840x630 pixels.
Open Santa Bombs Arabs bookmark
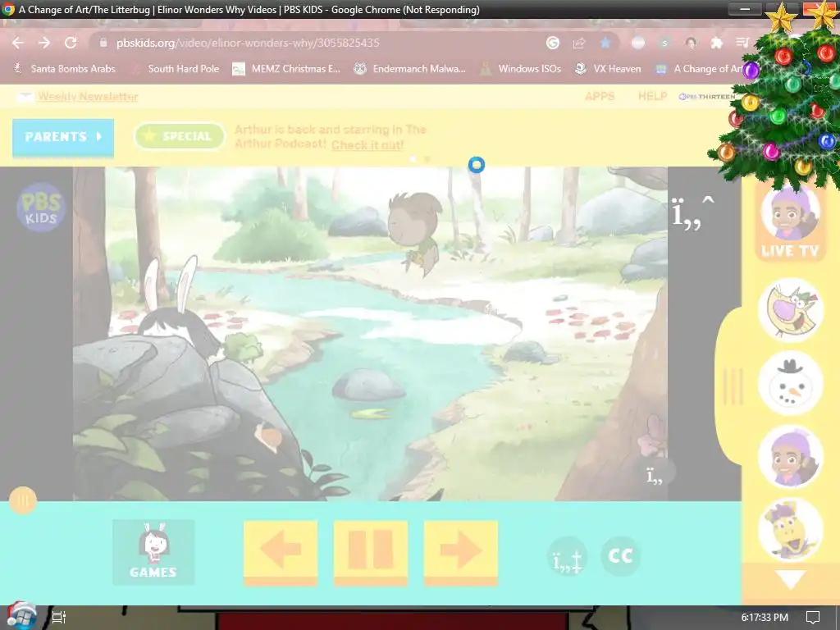click(x=64, y=69)
